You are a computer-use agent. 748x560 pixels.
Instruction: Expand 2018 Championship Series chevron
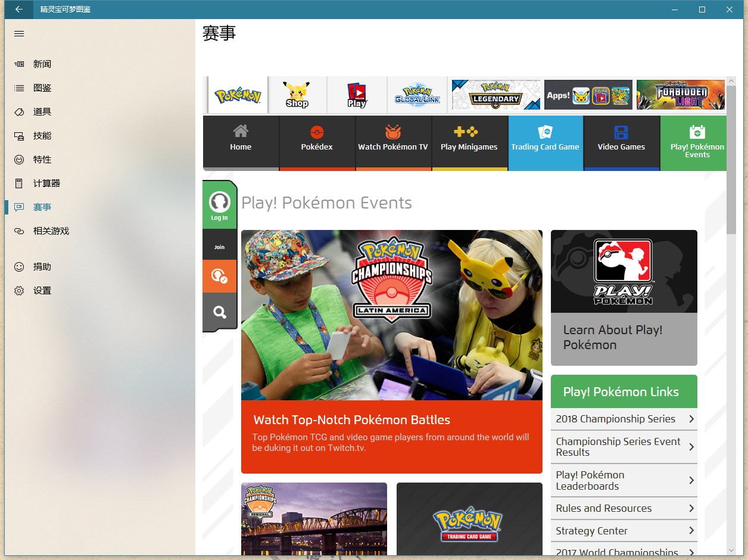click(x=691, y=419)
